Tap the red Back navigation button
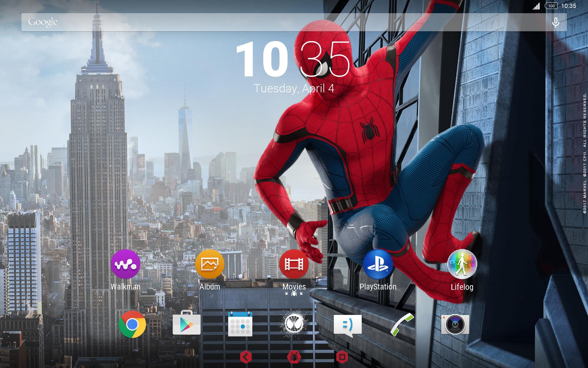588x368 pixels. 246,357
